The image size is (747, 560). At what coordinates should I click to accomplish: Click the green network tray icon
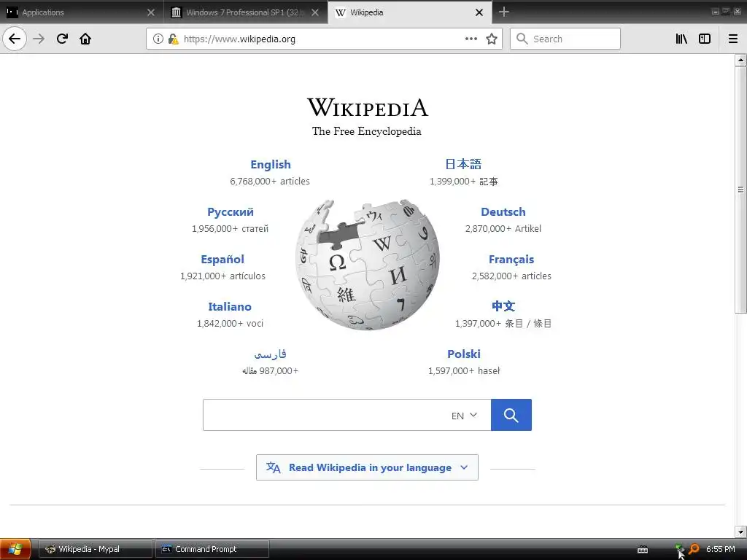(x=679, y=548)
